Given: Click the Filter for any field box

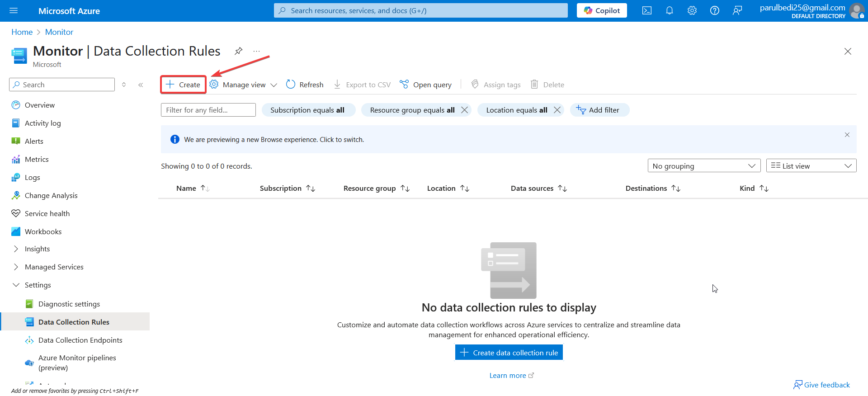Looking at the screenshot, I should tap(208, 110).
